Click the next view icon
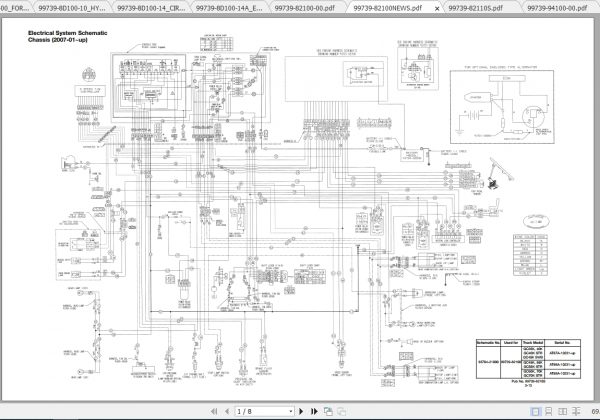The image size is (600, 420). (341, 411)
